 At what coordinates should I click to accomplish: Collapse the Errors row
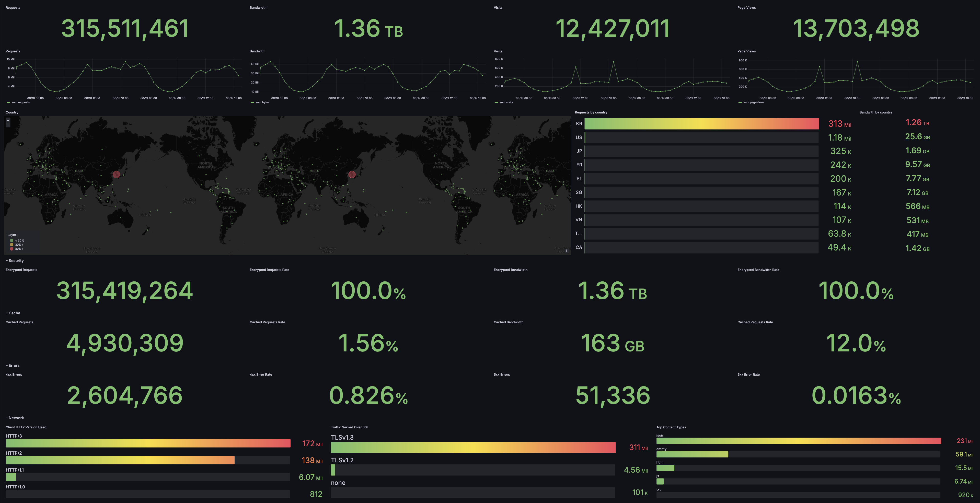pos(14,366)
